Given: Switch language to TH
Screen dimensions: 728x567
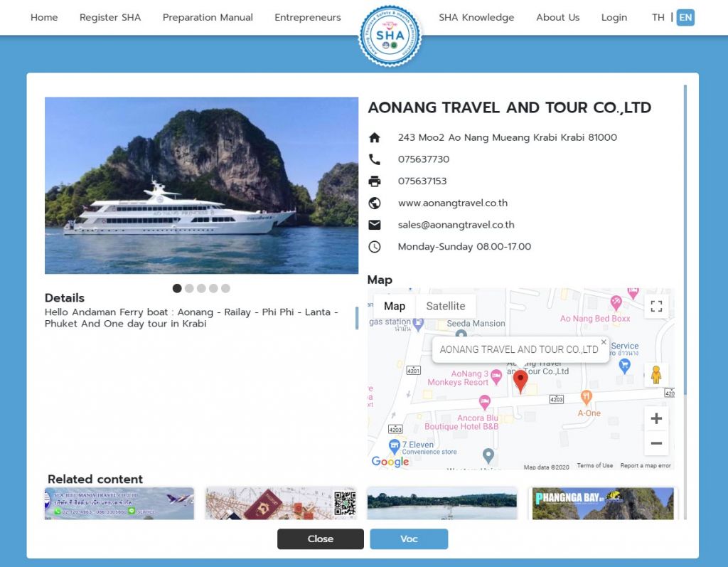Looking at the screenshot, I should pos(658,18).
